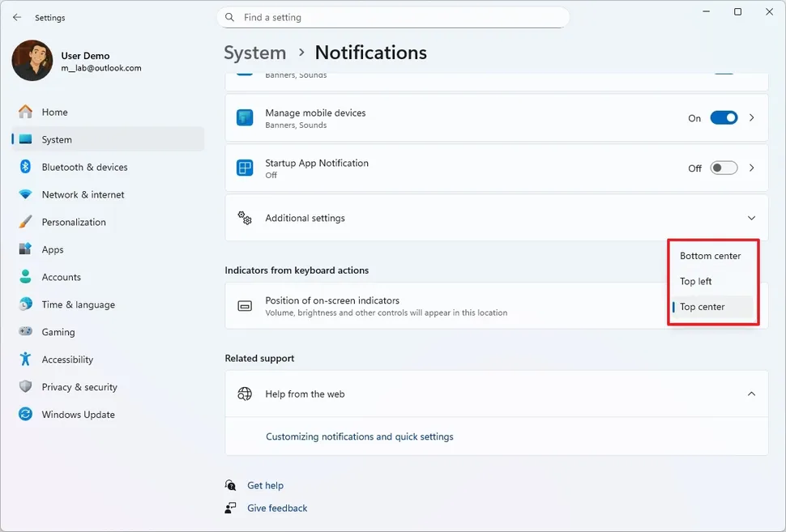Select the Bluetooth & devices section icon
This screenshot has width=786, height=532.
[24, 167]
